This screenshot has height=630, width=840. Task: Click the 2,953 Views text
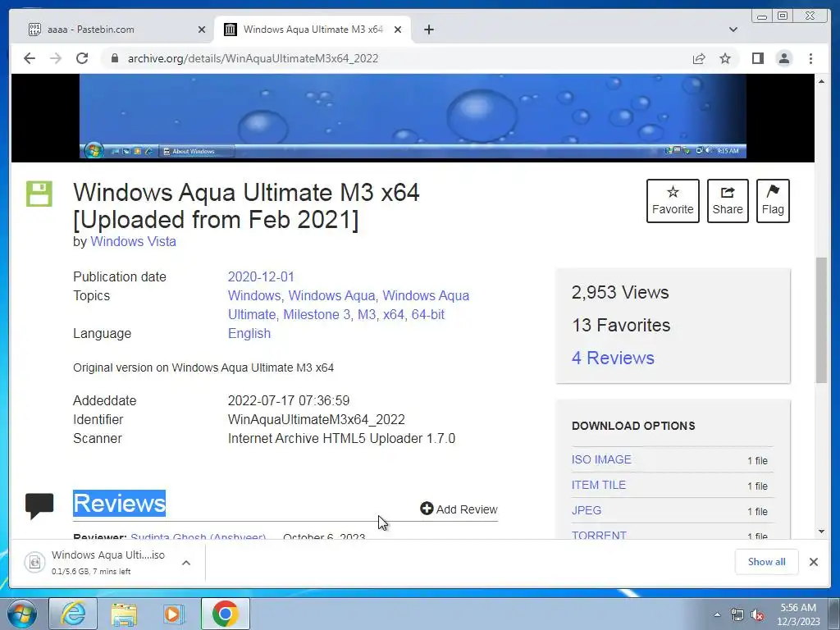pyautogui.click(x=620, y=293)
